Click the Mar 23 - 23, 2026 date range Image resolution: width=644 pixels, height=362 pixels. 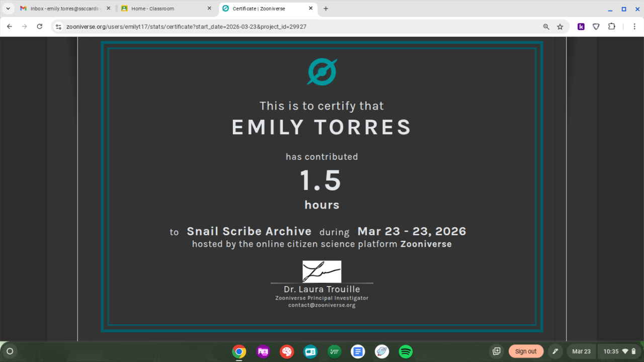coord(412,231)
